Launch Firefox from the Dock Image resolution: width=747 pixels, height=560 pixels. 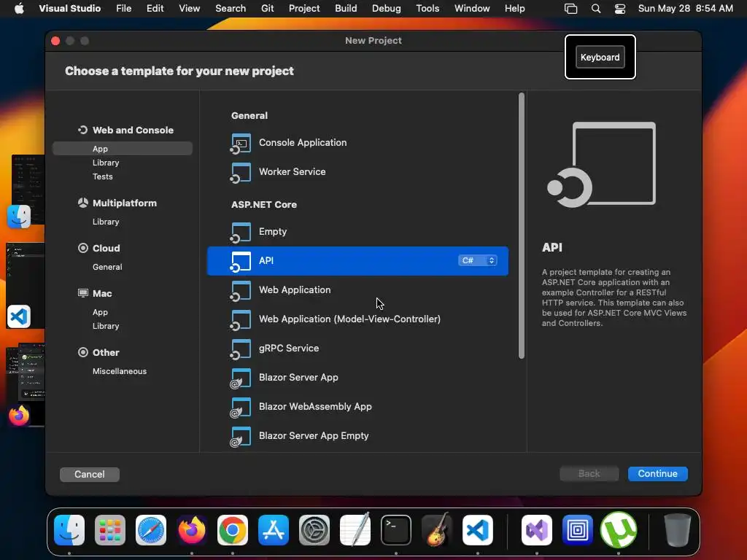pos(192,530)
